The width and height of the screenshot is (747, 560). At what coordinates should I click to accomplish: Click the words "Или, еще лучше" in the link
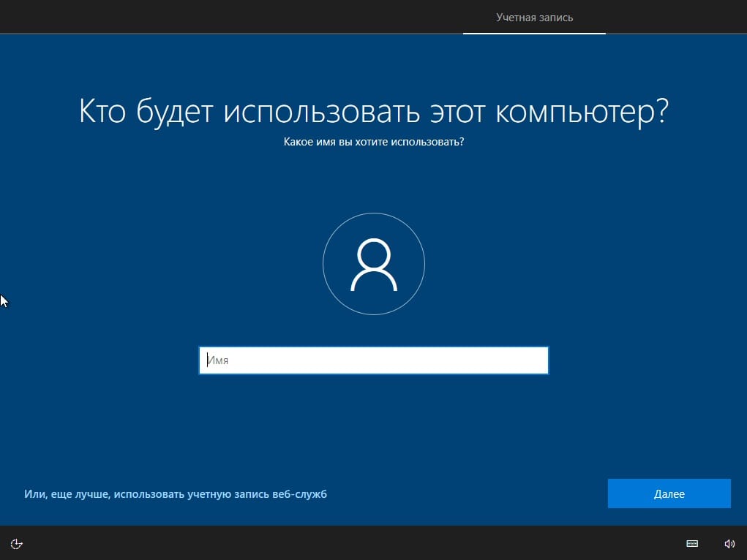click(66, 494)
